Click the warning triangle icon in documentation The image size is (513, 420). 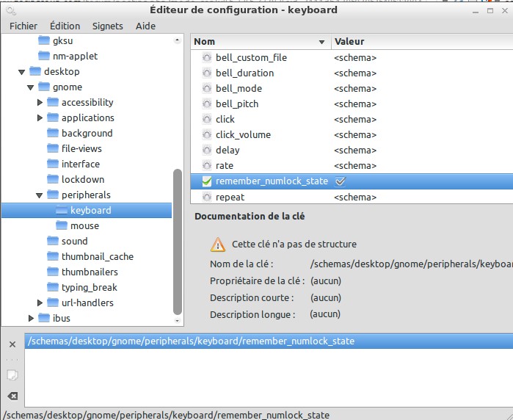tap(218, 245)
